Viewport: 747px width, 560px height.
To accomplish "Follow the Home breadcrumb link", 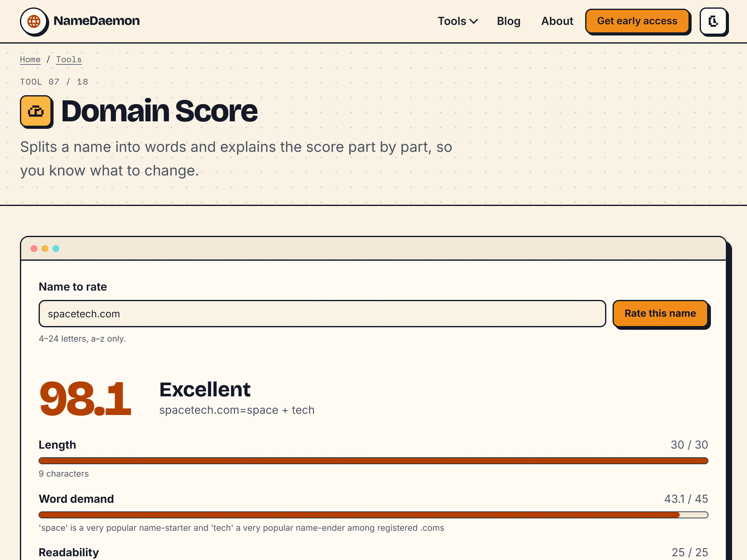I will click(x=30, y=59).
